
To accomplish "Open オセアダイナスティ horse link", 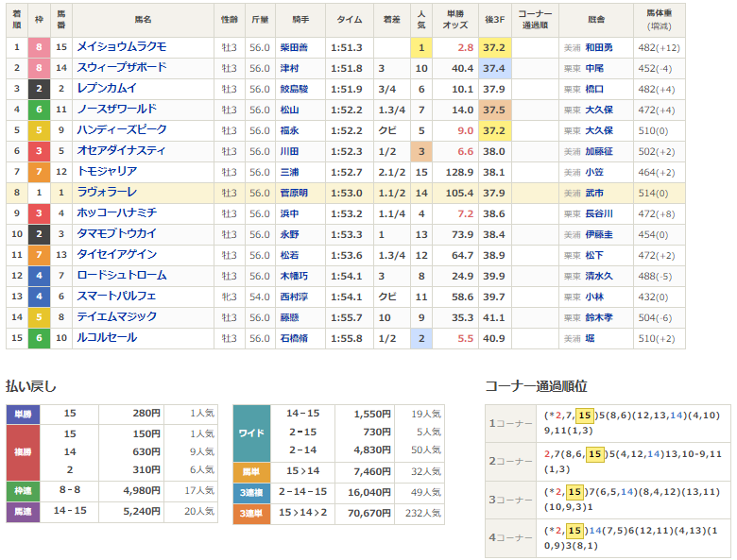I will pos(121,151).
